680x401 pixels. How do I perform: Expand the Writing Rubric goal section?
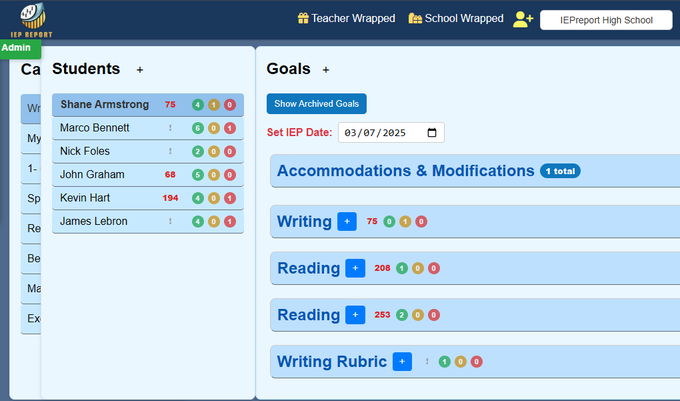click(x=475, y=362)
